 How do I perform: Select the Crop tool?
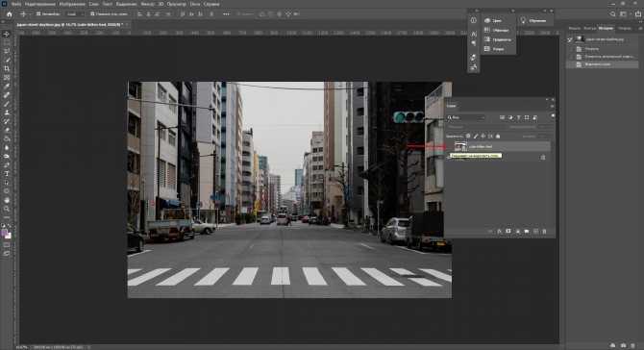click(7, 69)
